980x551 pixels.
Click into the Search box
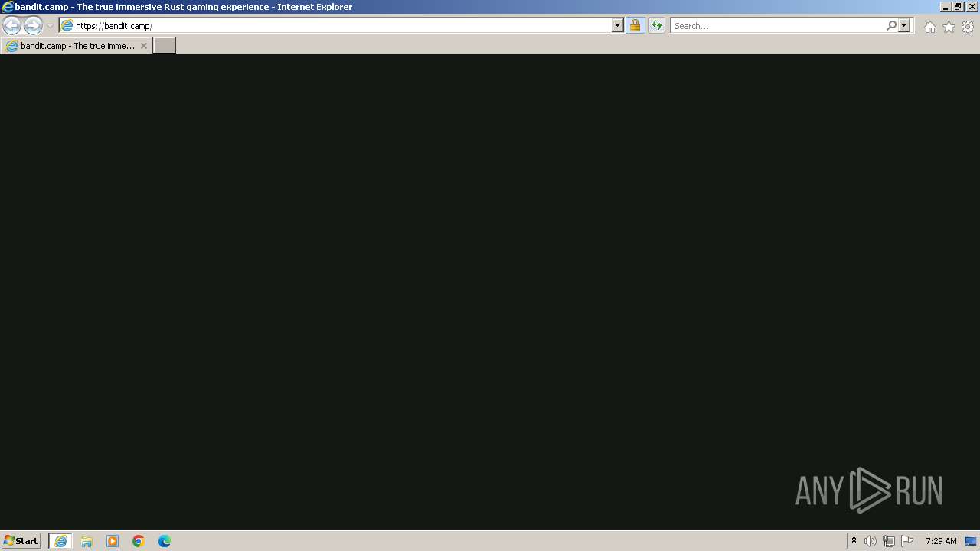777,25
